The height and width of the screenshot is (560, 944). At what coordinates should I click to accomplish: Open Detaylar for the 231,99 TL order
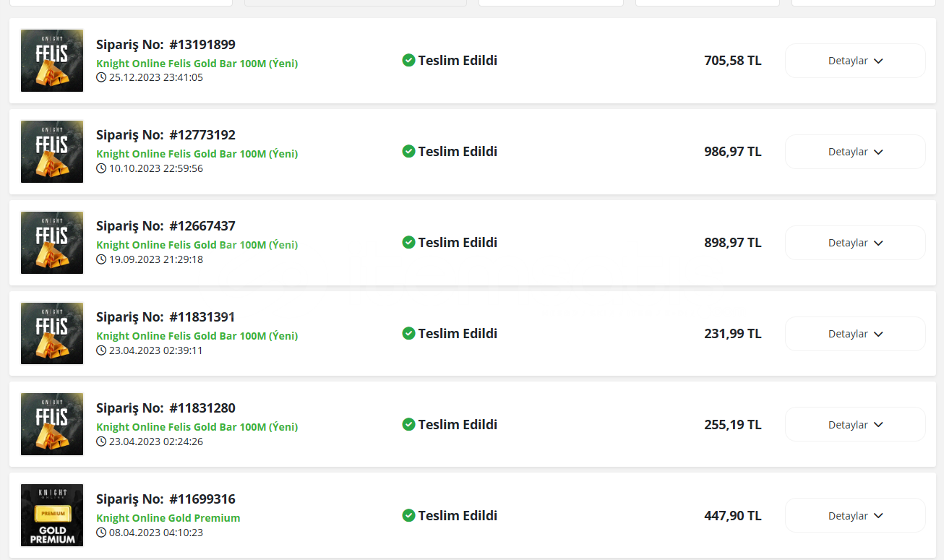coord(855,334)
